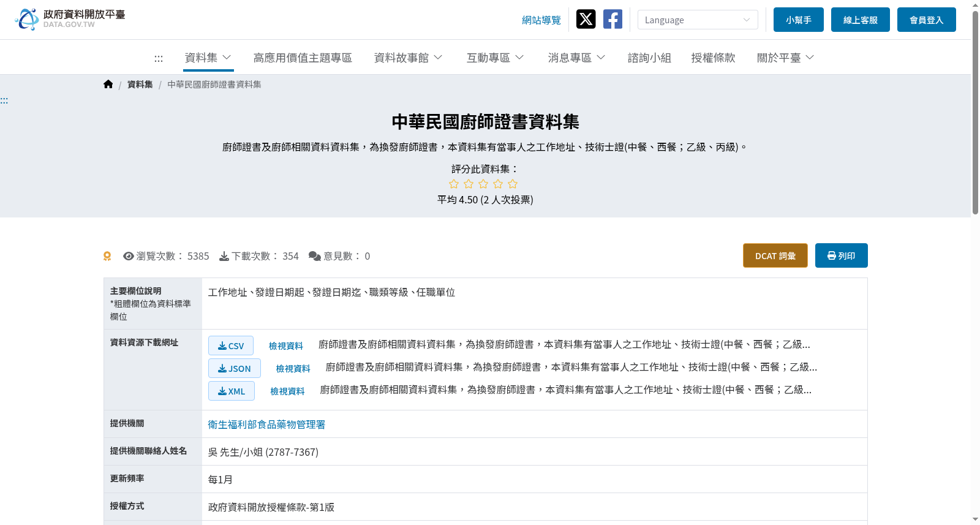The height and width of the screenshot is (525, 980).
Task: Rate dataset with the fourth star
Action: [498, 184]
